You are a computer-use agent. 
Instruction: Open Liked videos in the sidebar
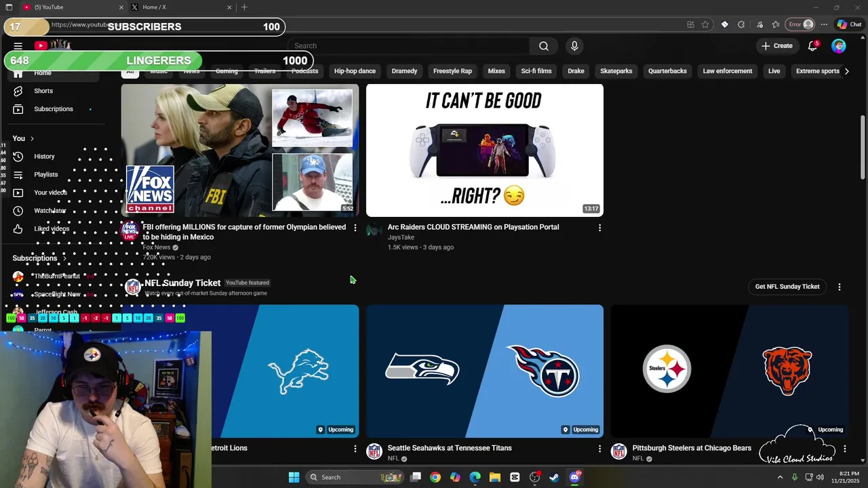click(52, 229)
